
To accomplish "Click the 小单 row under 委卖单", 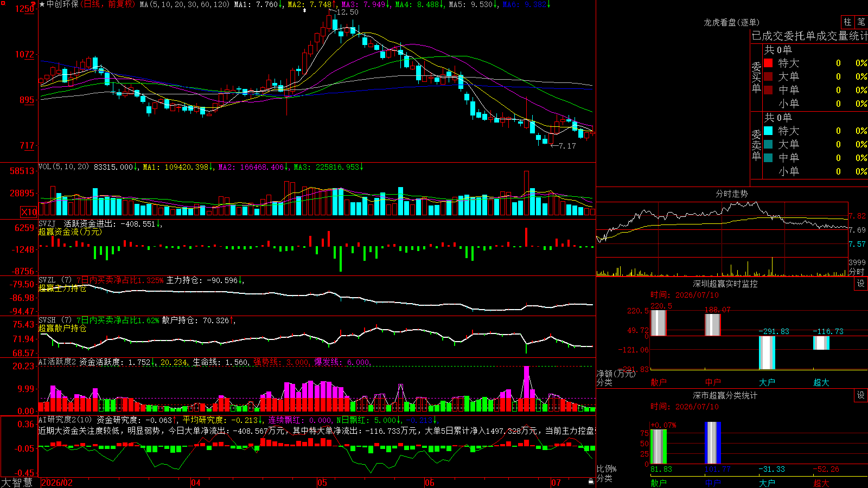I will pyautogui.click(x=816, y=171).
